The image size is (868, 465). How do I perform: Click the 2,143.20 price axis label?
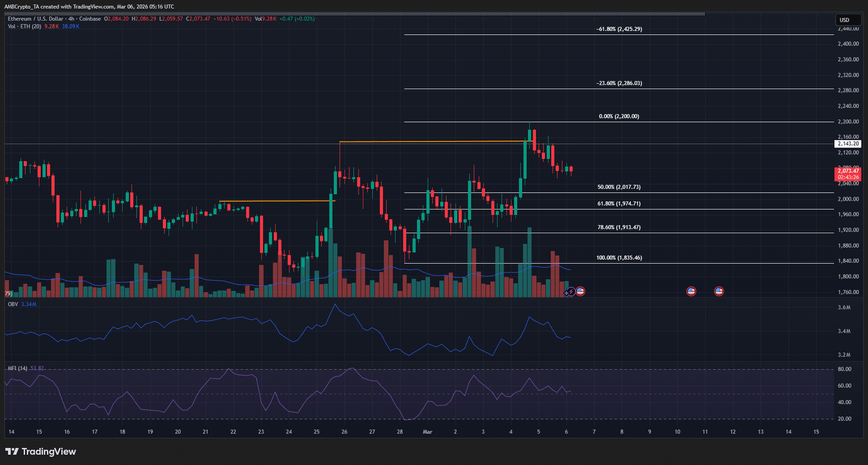pos(848,144)
